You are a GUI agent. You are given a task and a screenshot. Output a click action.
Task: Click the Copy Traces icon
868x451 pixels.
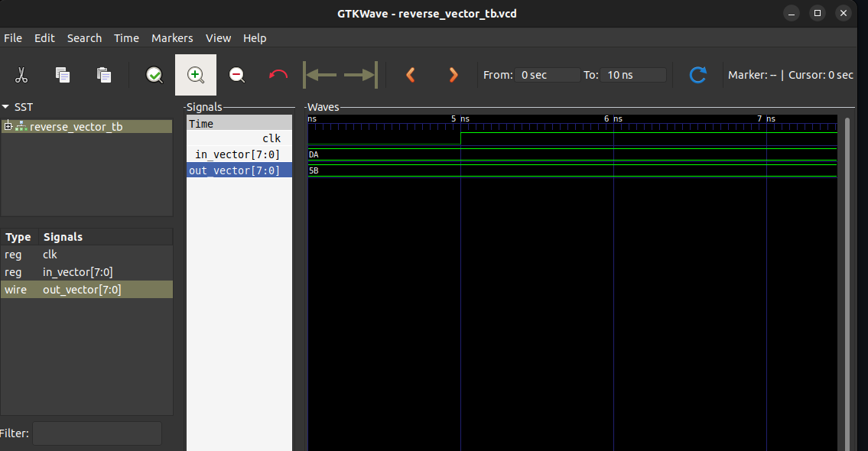(x=62, y=74)
